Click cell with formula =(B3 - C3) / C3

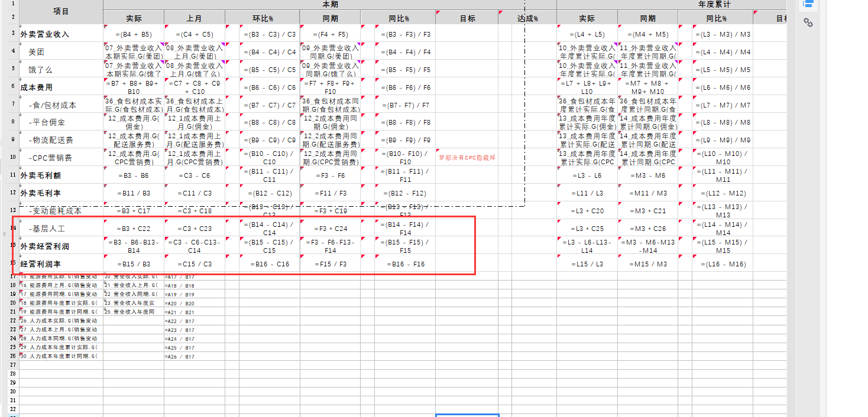(x=270, y=34)
